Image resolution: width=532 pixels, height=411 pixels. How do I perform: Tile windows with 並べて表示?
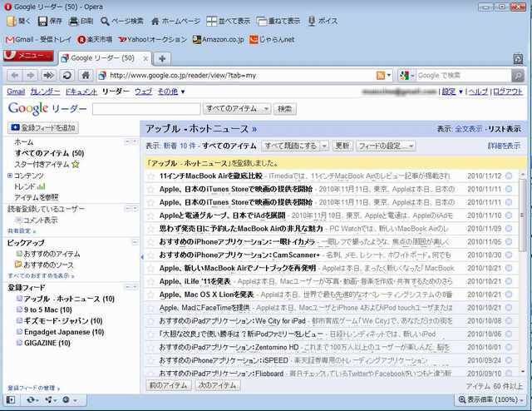tap(229, 21)
